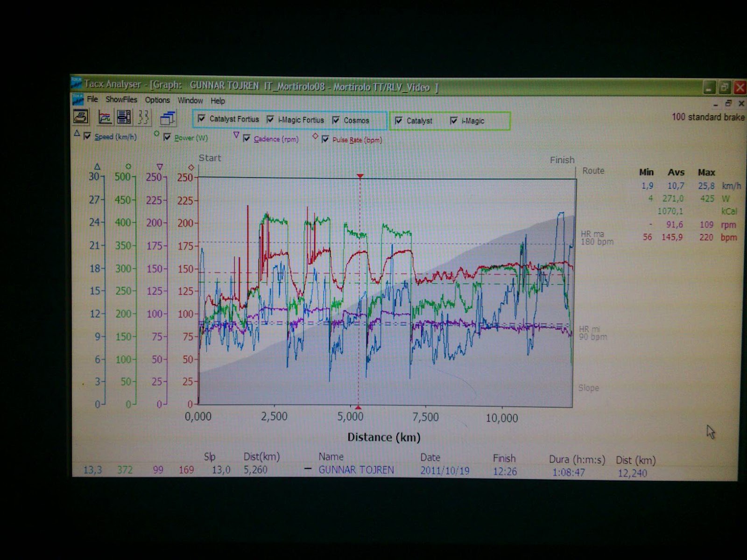Click the Slope label beside the graph
The width and height of the screenshot is (747, 560).
point(589,388)
